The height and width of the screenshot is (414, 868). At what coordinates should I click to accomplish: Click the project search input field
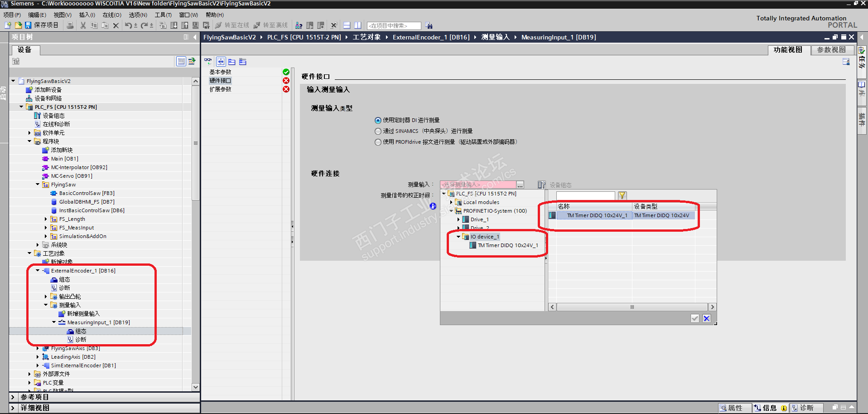coord(394,25)
